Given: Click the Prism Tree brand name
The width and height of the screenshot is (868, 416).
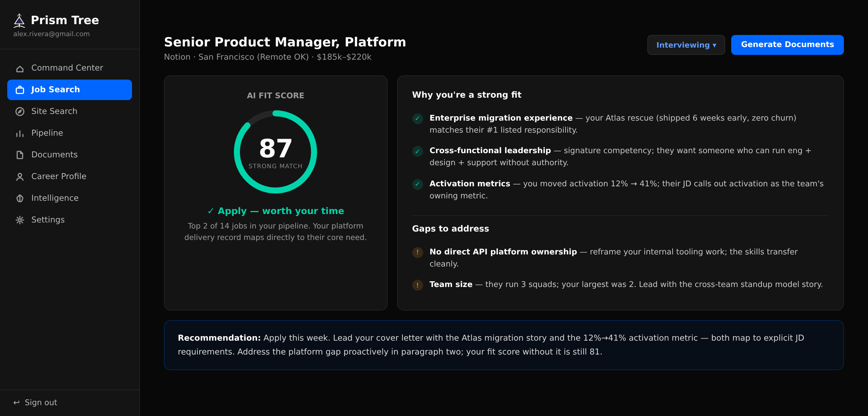Looking at the screenshot, I should pos(65,20).
